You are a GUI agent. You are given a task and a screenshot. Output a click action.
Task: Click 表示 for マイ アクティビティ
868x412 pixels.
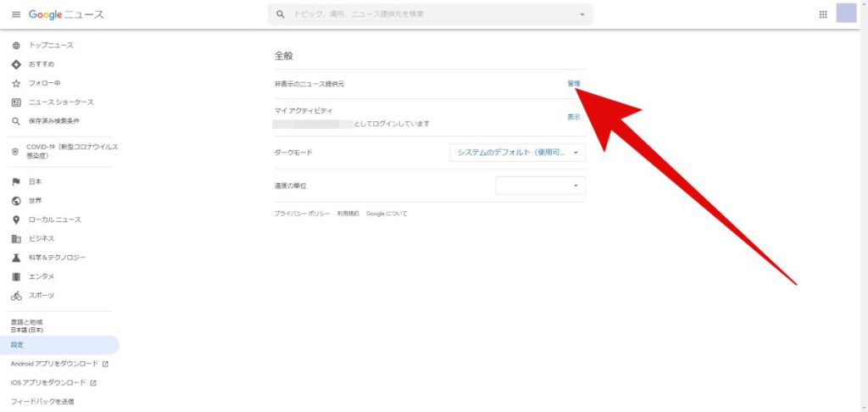click(x=574, y=117)
